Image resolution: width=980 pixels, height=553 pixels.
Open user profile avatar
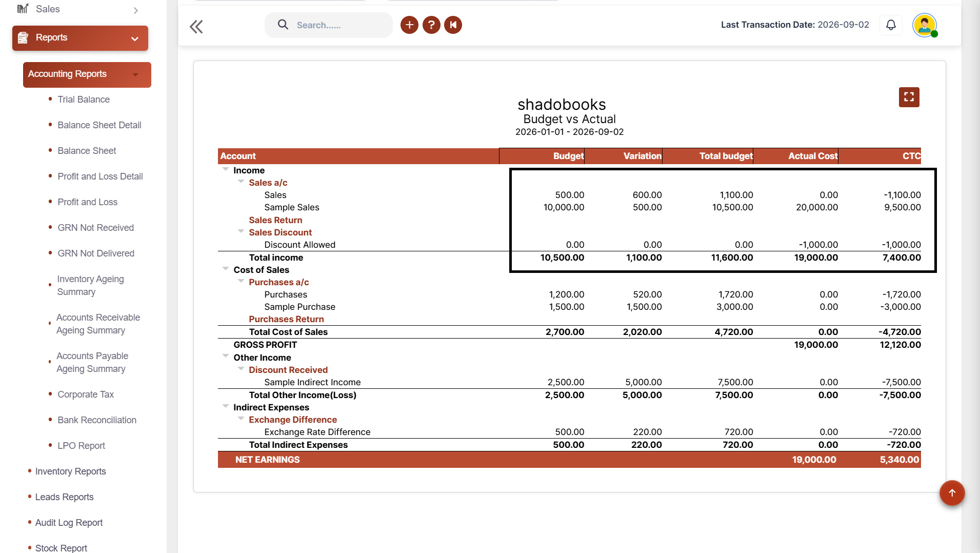pos(925,25)
